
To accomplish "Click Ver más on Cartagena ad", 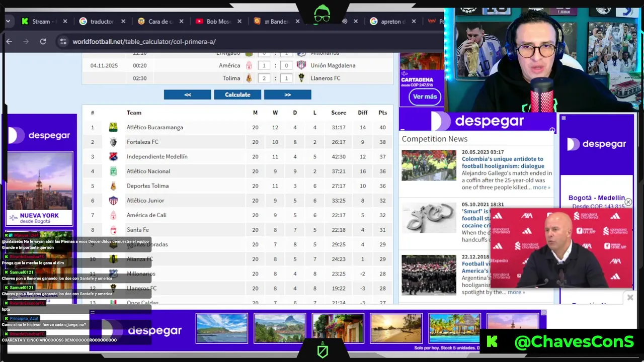I will click(x=425, y=97).
